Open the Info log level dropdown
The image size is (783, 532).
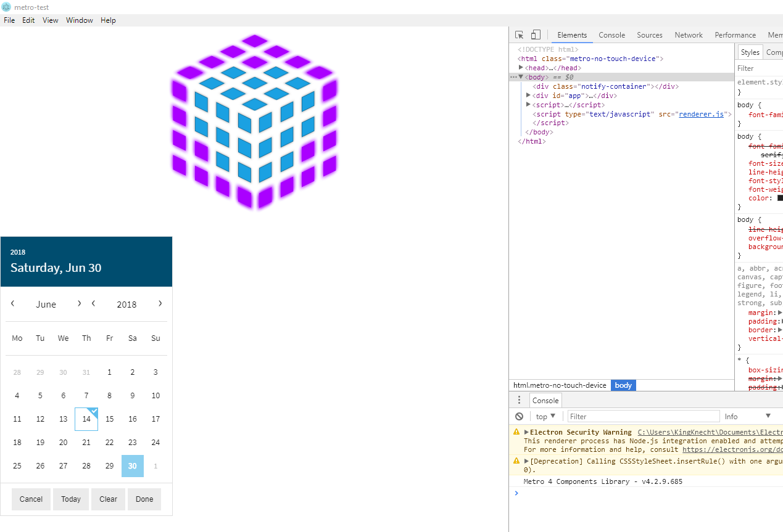click(x=747, y=416)
